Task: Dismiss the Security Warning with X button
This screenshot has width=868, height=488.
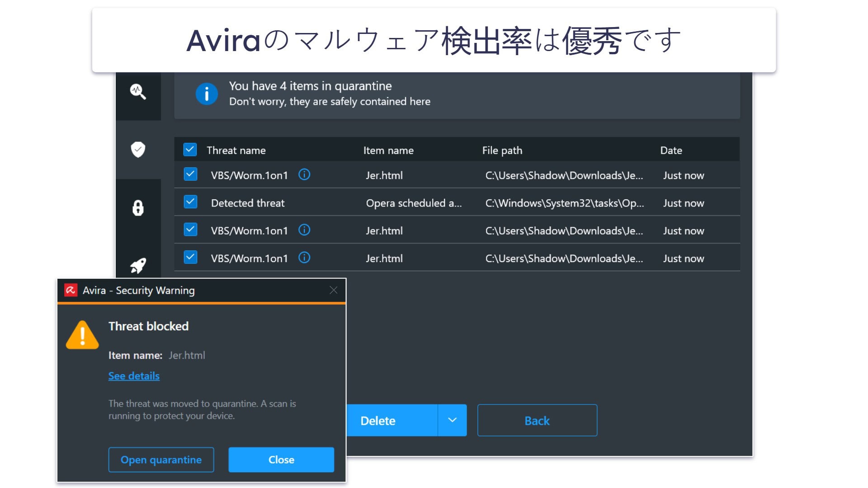Action: [334, 290]
